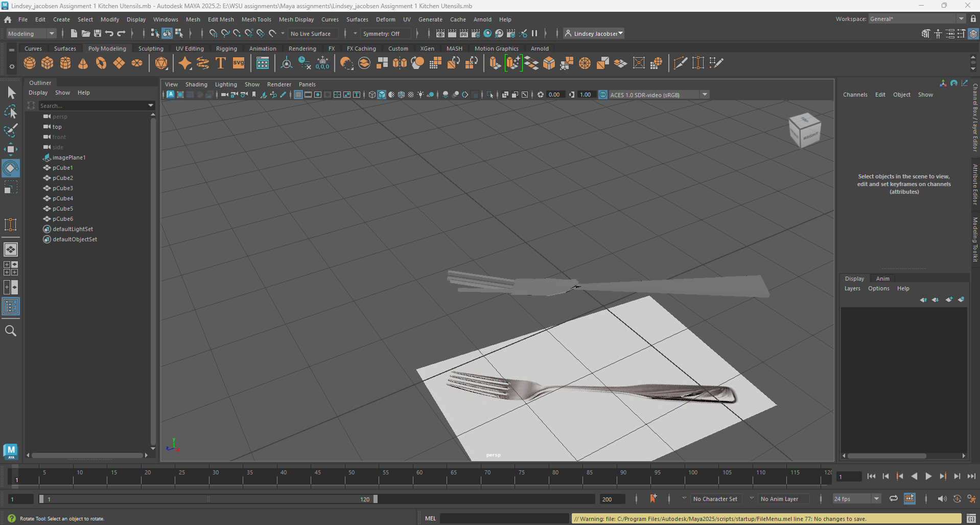Viewport: 980px width, 525px height.
Task: Click the Lindsey Jacobsen account button
Action: 594,34
